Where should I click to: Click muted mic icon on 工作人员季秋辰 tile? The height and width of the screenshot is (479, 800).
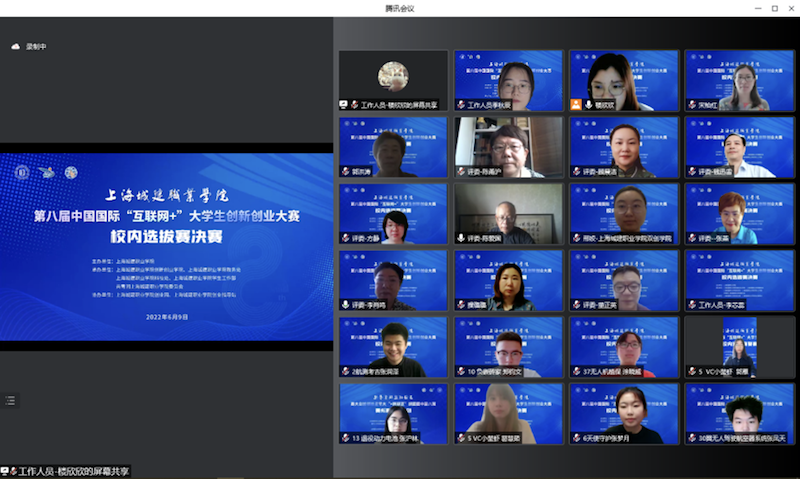coord(461,105)
